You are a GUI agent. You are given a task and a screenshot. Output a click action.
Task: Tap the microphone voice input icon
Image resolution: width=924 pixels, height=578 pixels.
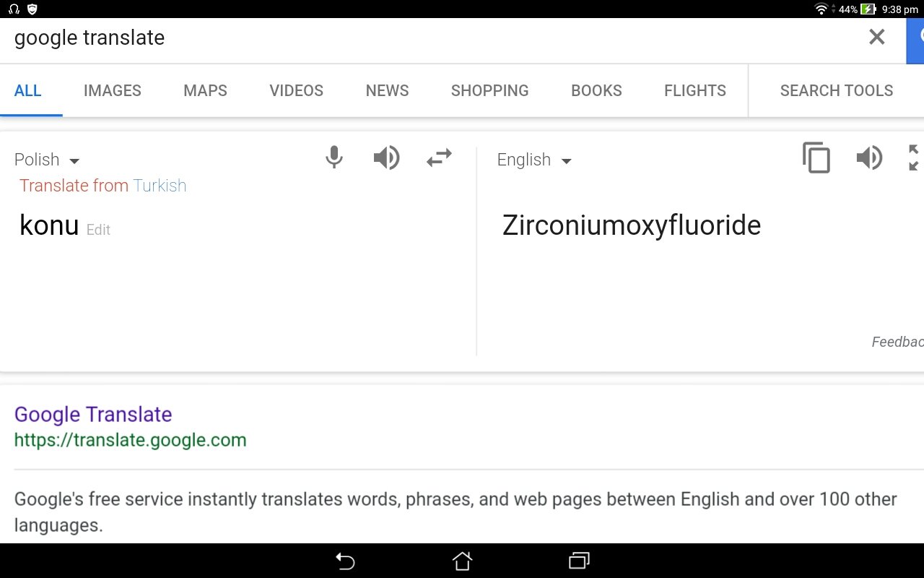(x=334, y=158)
